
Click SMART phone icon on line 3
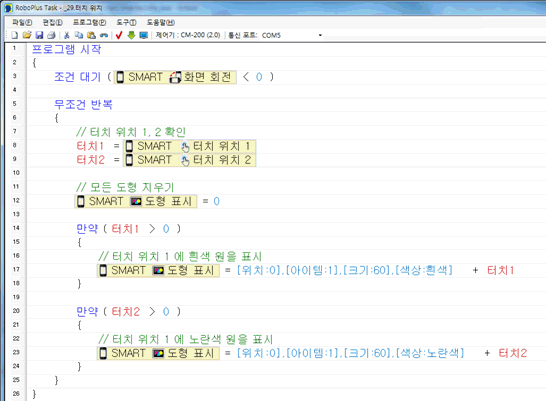(120, 77)
